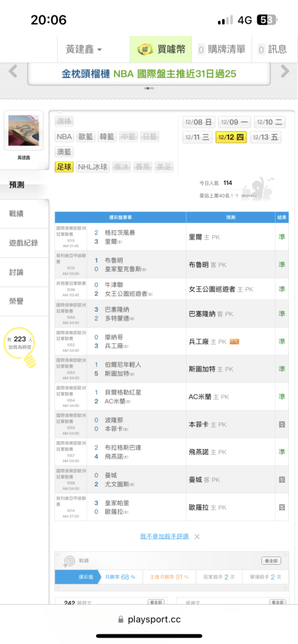Open the 遊戲紀錄 sidebar tab
The width and height of the screenshot is (298, 644).
[x=25, y=243]
